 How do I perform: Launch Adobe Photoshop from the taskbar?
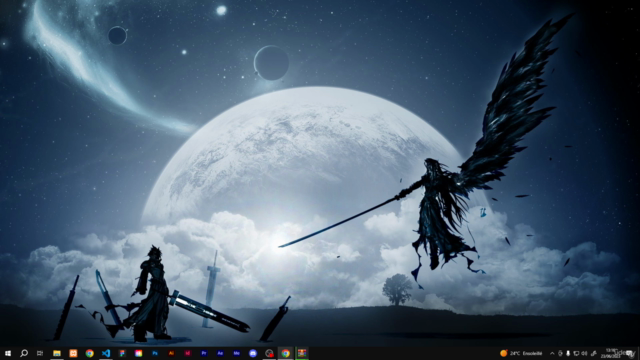(155, 353)
